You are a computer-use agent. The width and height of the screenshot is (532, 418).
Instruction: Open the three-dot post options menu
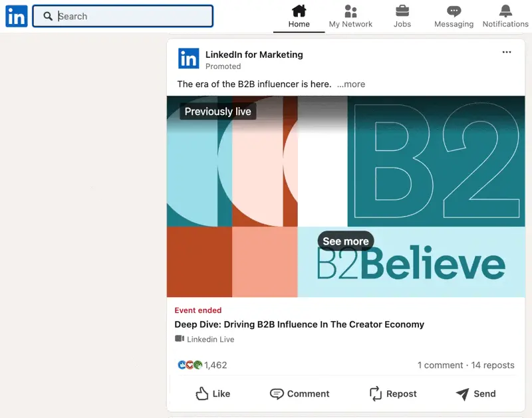point(507,52)
